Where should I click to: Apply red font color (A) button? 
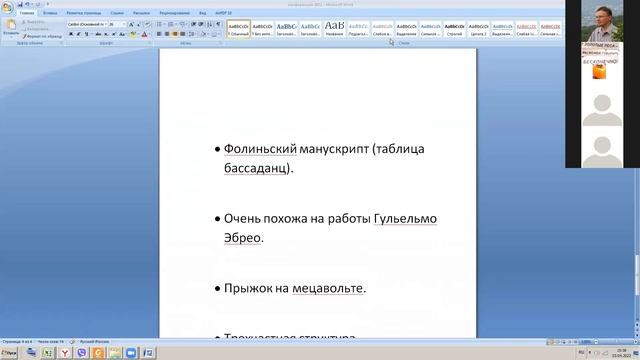click(x=144, y=34)
